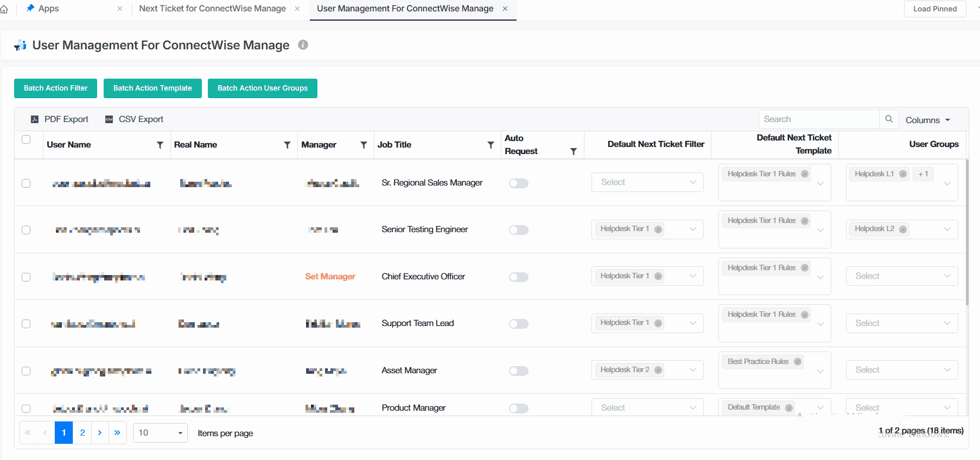This screenshot has width=980, height=460.
Task: Check the select-all header checkbox
Action: pos(26,139)
